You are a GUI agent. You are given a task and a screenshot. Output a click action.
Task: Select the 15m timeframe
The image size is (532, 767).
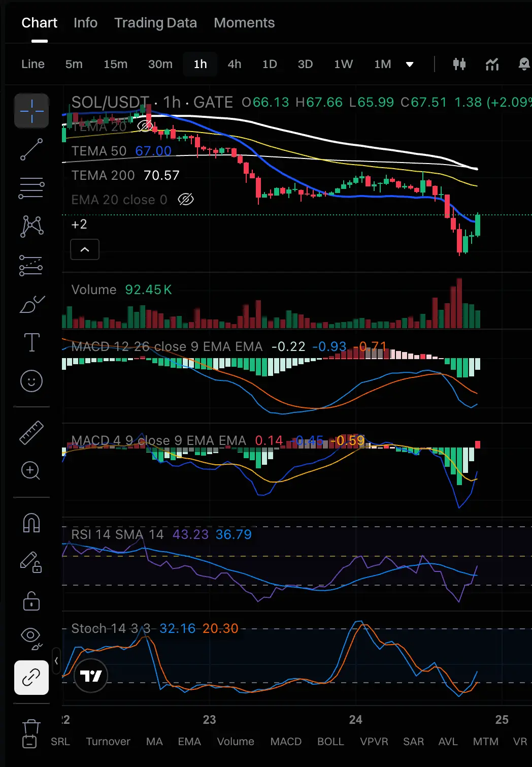116,64
